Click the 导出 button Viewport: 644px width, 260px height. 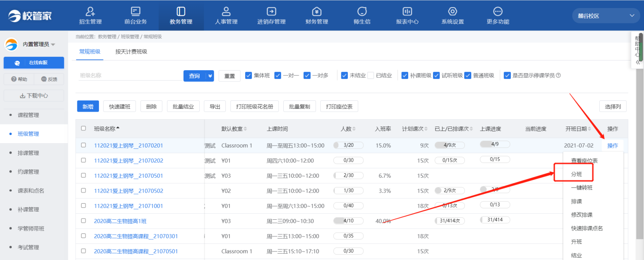pos(215,106)
